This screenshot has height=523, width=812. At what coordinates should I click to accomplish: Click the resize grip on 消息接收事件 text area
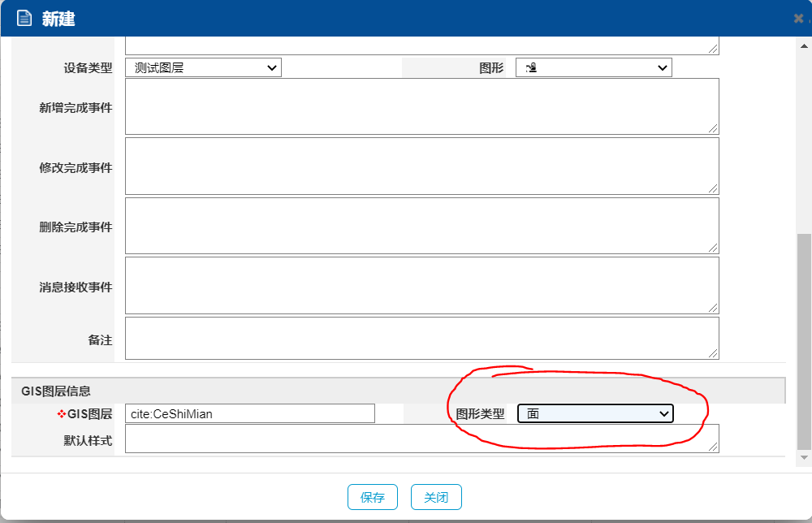click(x=713, y=308)
